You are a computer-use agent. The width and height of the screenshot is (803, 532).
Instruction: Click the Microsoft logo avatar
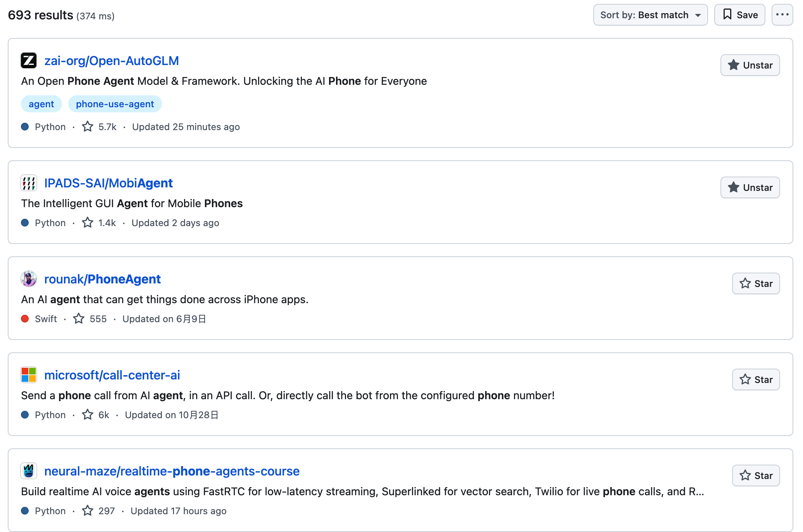[28, 375]
